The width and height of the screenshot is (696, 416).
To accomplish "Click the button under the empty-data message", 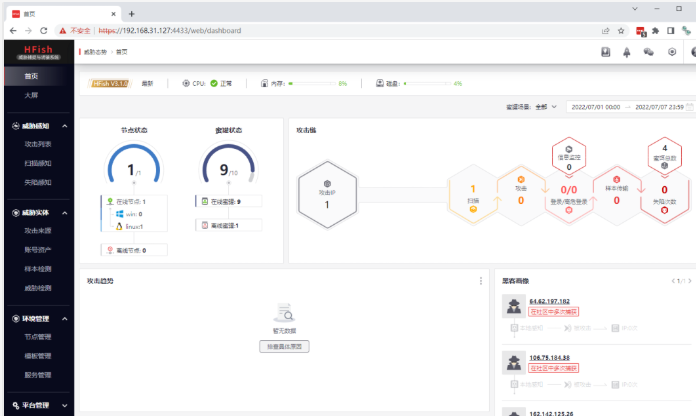I will (x=284, y=347).
